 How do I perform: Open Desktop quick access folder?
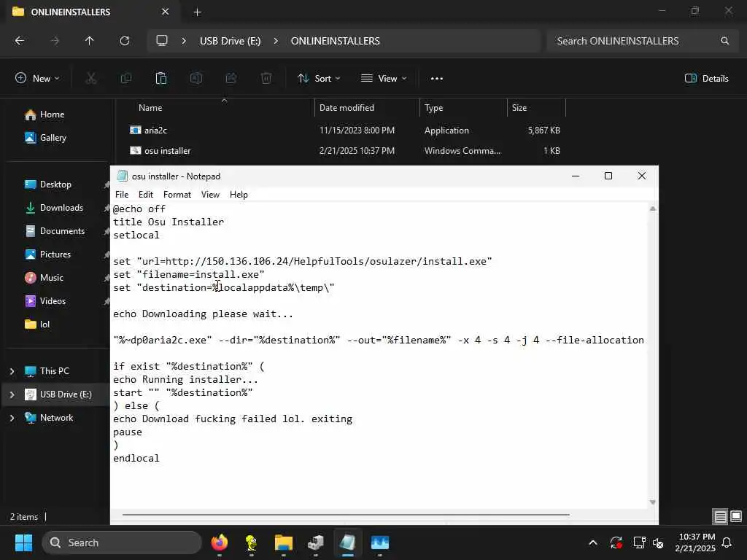click(x=55, y=184)
